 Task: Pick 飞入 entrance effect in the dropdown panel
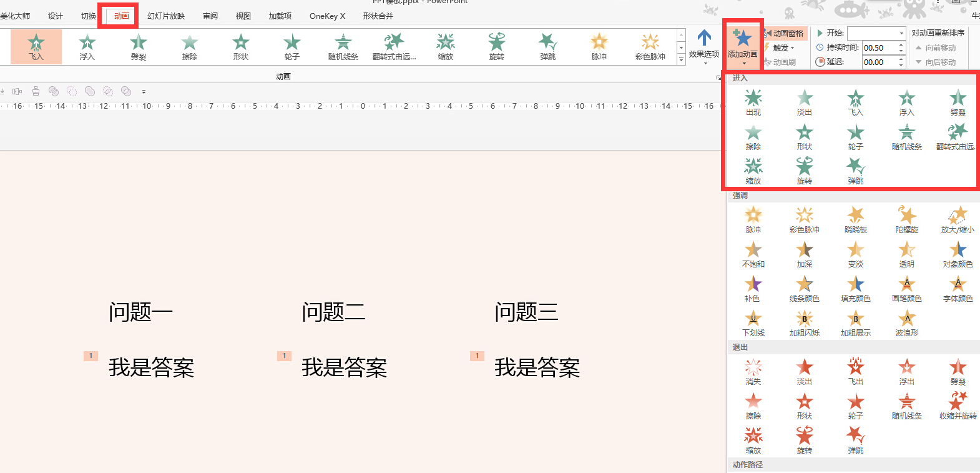[856, 102]
